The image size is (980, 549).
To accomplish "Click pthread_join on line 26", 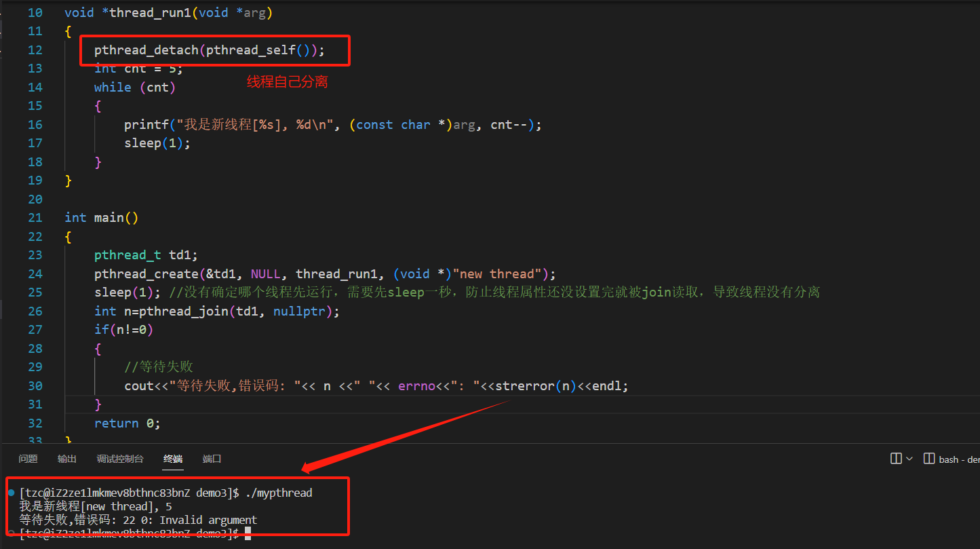I will pyautogui.click(x=184, y=311).
